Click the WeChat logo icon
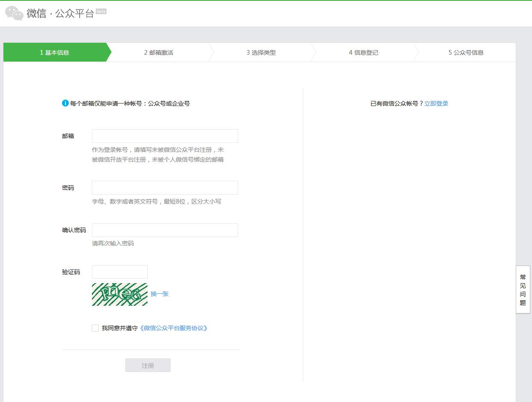The width and height of the screenshot is (532, 402). click(x=14, y=13)
